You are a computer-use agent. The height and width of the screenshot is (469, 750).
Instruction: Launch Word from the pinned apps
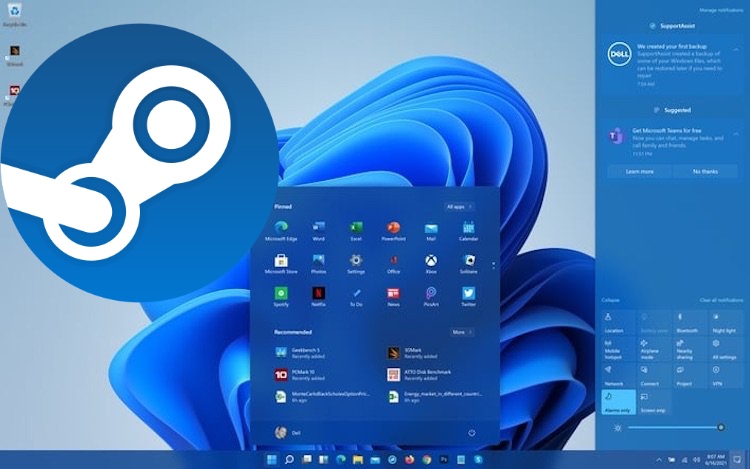319,231
